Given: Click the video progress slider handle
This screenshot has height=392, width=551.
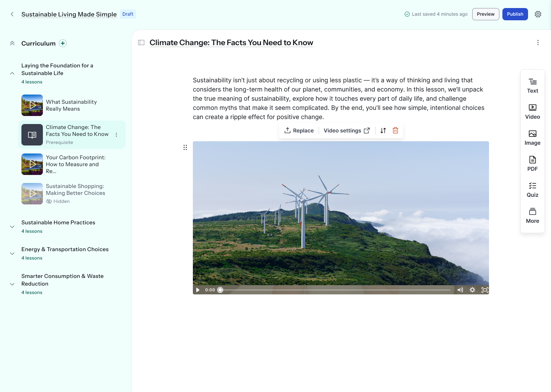Looking at the screenshot, I should [x=220, y=290].
